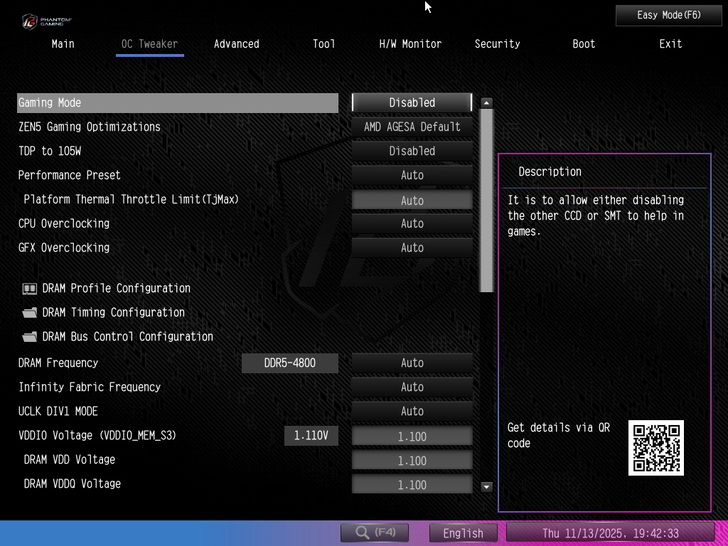Click the Easy Mode(F6) button
The height and width of the screenshot is (546, 728).
(669, 15)
